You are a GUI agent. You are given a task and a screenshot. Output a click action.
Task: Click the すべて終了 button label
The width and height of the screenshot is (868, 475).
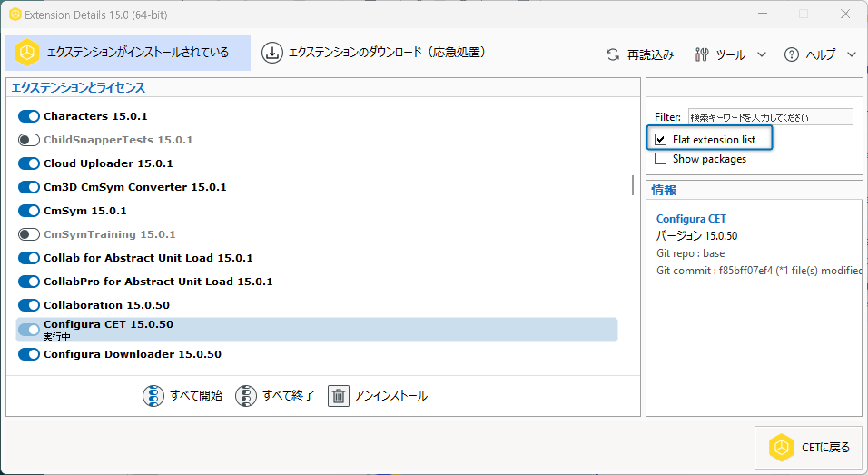click(289, 396)
